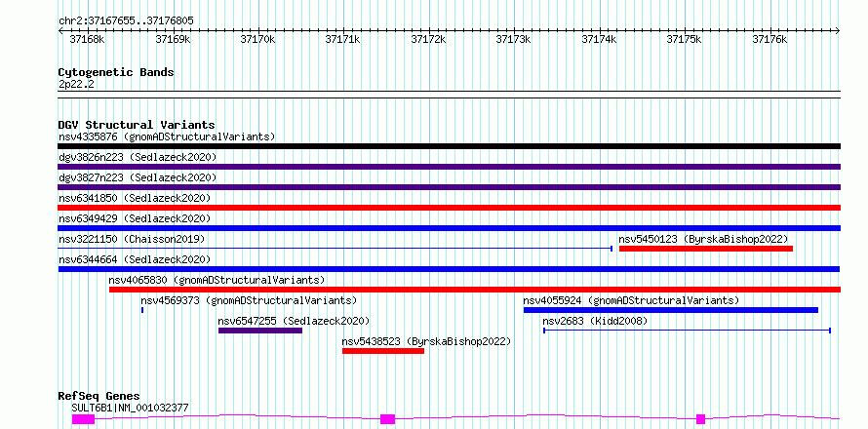
Task: Click the purple nsv6547255 variant bar
Action: coord(260,331)
